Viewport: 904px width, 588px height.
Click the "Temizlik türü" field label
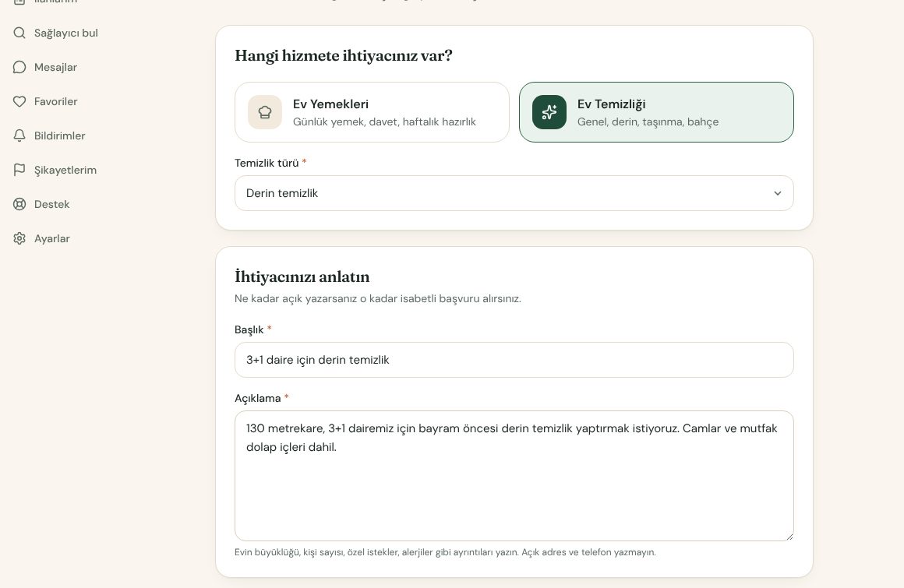pos(267,163)
